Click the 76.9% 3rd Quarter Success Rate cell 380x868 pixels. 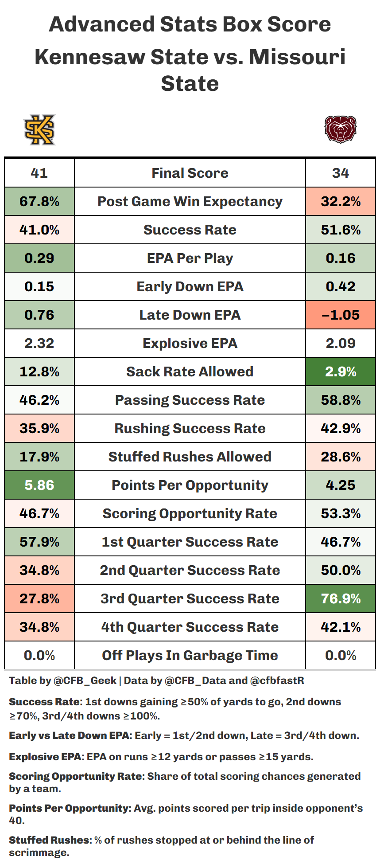[x=341, y=598]
